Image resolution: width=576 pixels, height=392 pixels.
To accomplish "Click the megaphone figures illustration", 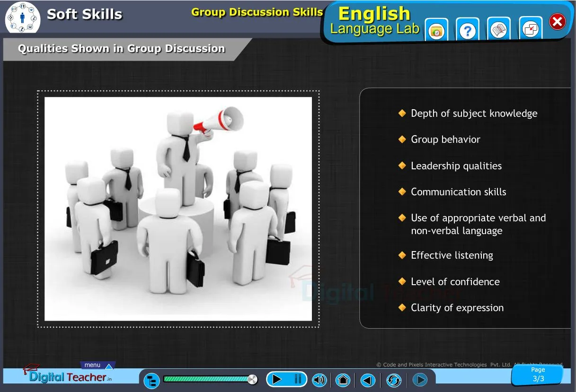I will tap(178, 209).
